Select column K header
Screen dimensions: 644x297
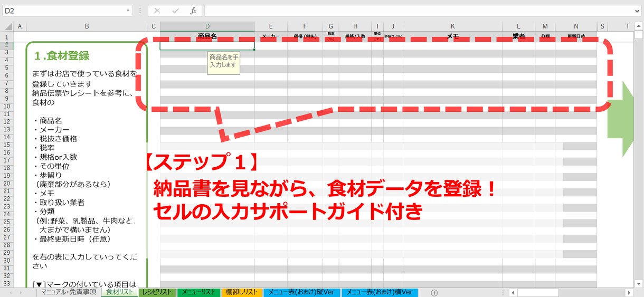pyautogui.click(x=452, y=26)
